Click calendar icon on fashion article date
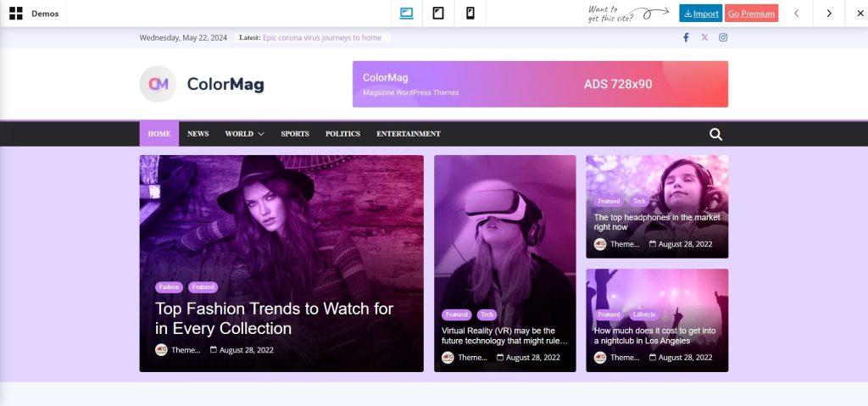Viewport: 868px width, 406px height. point(213,349)
